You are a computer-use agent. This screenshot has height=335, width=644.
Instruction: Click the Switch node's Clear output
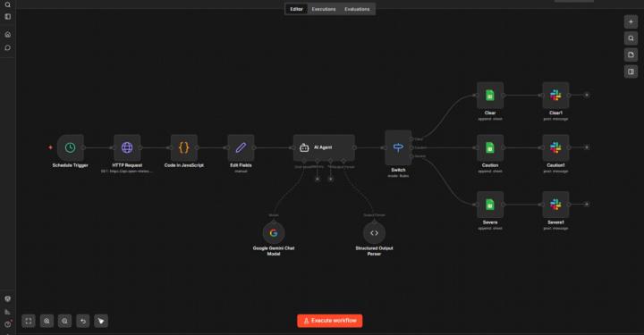pos(412,139)
